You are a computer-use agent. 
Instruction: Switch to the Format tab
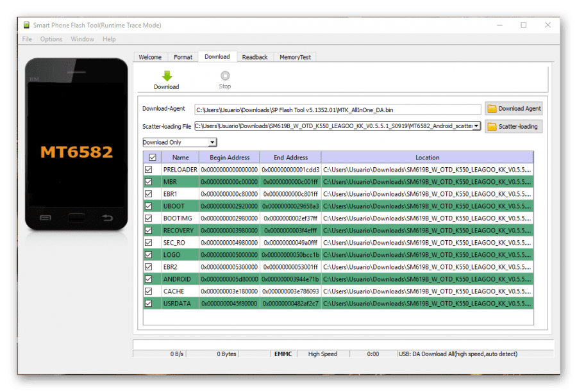tap(183, 57)
